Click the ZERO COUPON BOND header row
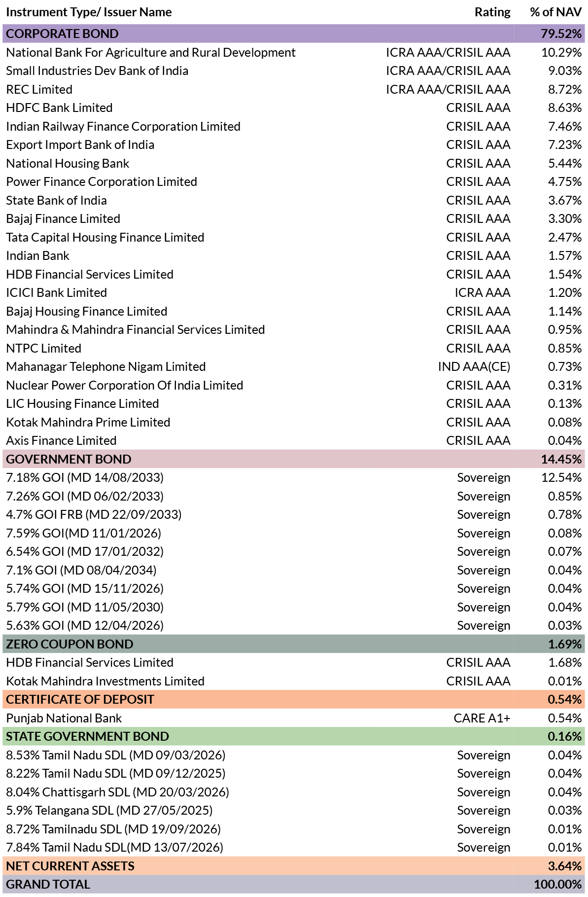Viewport: 588px width, 897px height. [294, 644]
